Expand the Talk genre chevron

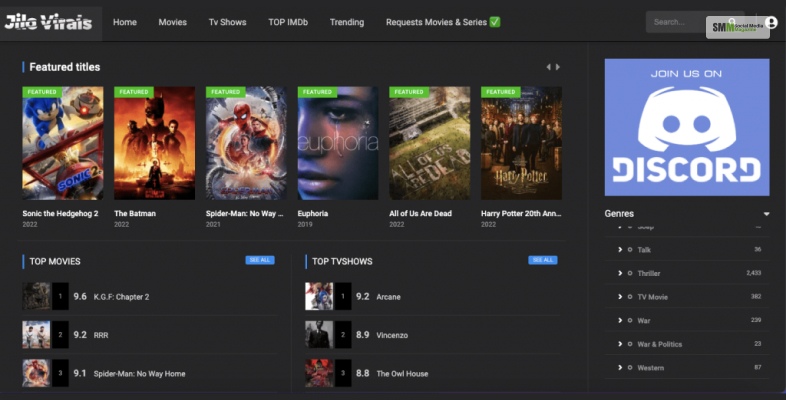click(620, 250)
